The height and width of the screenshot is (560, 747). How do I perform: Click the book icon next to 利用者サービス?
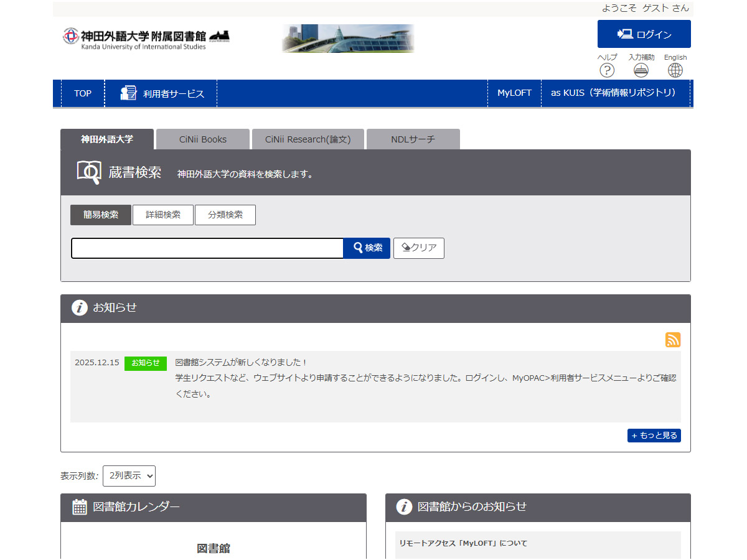pyautogui.click(x=128, y=92)
